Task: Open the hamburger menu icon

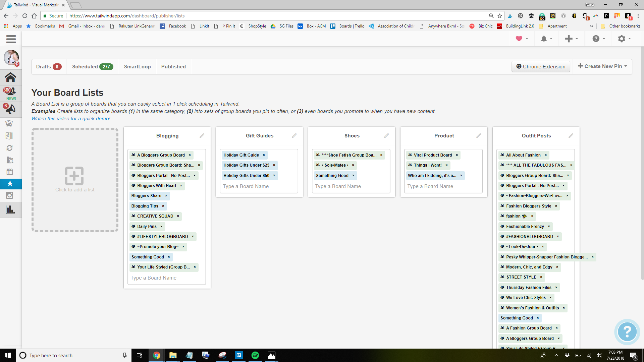Action: click(11, 39)
